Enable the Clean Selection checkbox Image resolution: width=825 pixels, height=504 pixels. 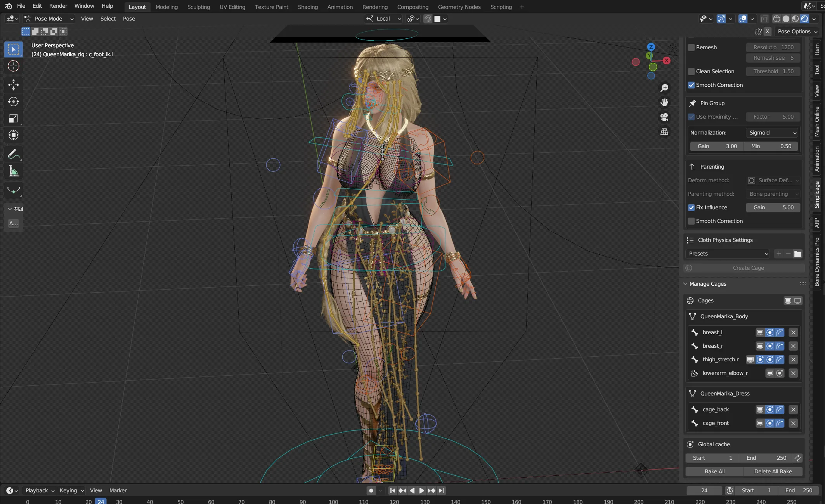point(691,71)
